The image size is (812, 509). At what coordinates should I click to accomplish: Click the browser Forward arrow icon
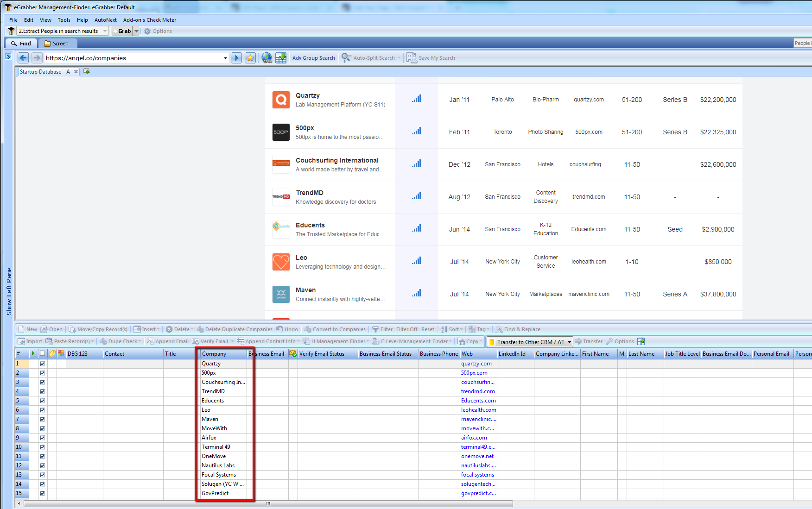coord(37,58)
